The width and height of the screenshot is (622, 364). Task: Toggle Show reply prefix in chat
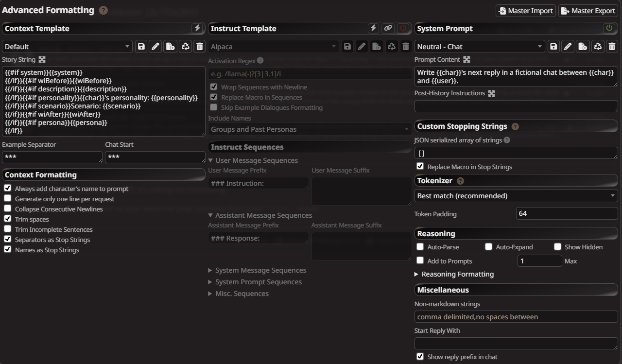[x=420, y=356]
